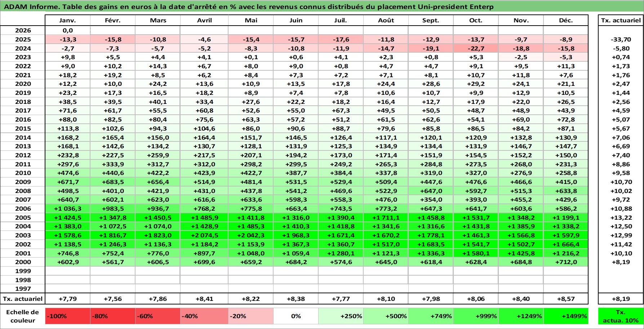The width and height of the screenshot is (644, 329).
Task: Click the '+7,56' actuarial rate under Févr.
Action: point(113,299)
